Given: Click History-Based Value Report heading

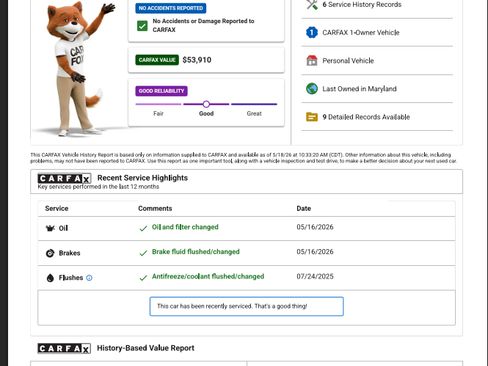Looking at the screenshot, I should tap(146, 348).
